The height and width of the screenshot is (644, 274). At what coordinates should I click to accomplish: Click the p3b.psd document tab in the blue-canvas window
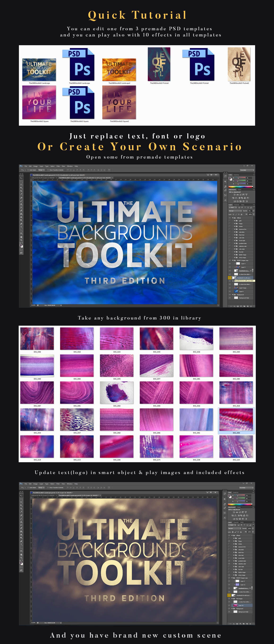click(43, 178)
